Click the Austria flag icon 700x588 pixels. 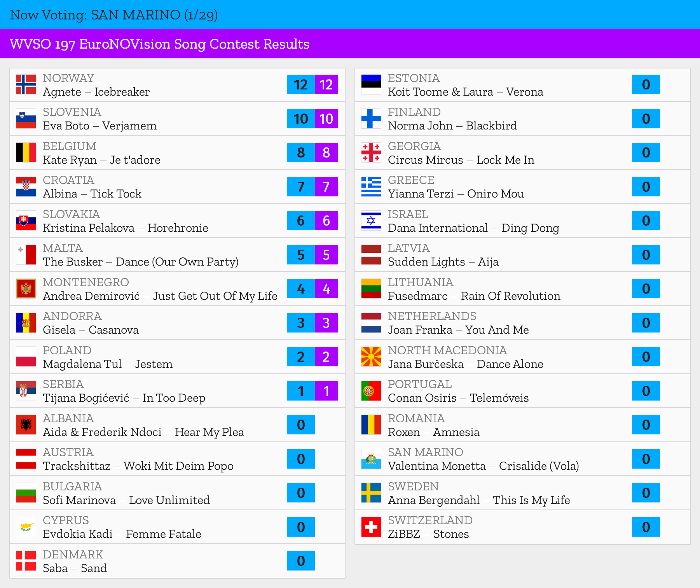26,459
